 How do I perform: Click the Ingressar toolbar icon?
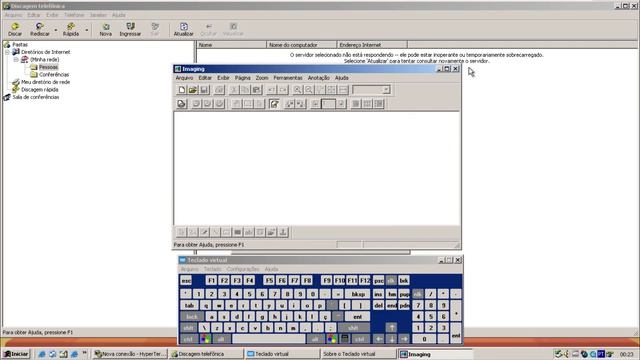point(130,29)
